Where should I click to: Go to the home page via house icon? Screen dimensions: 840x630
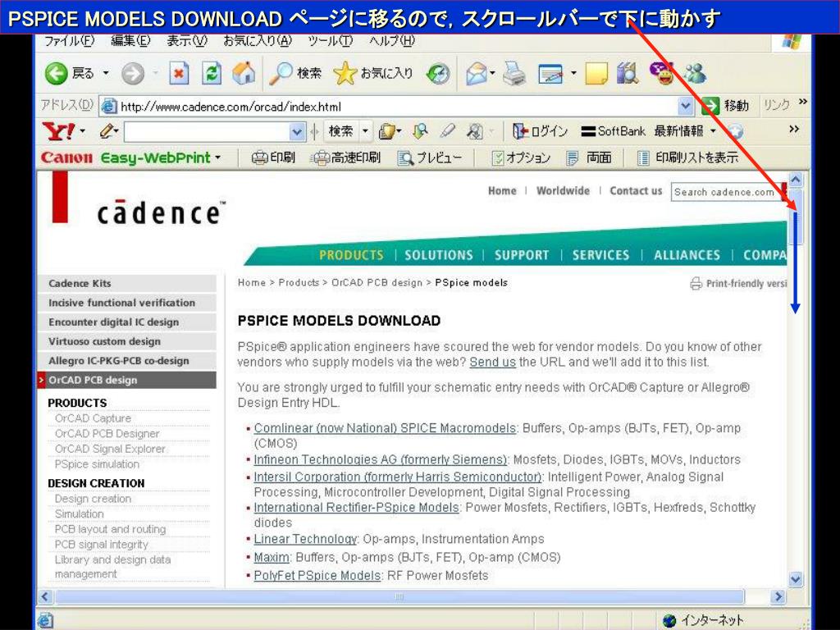tap(244, 73)
